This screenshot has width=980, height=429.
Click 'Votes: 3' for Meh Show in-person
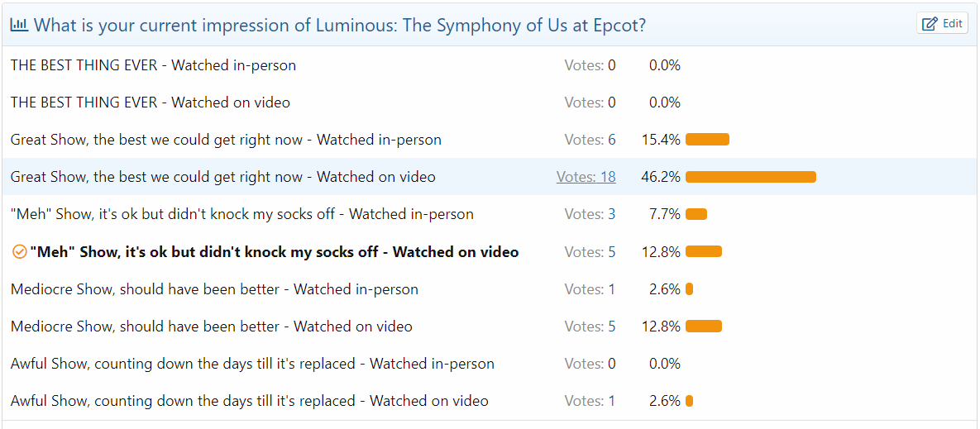click(590, 214)
